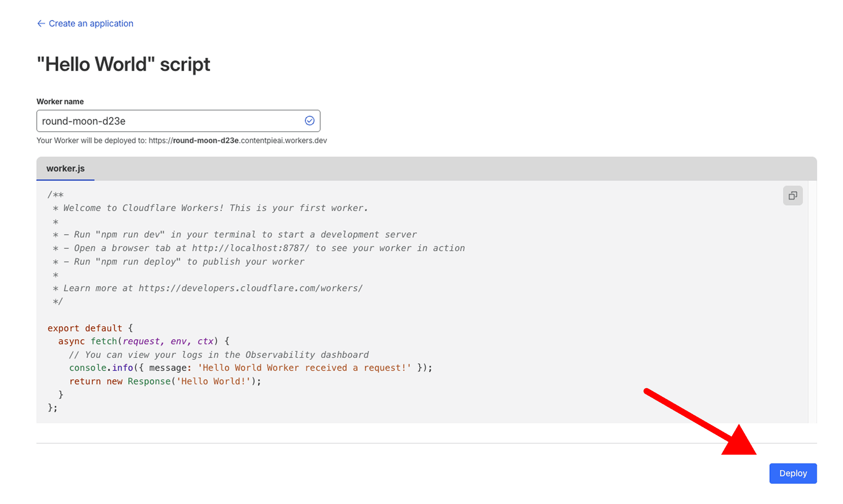Viewport: 843px width, 504px height.
Task: Open Create an application link
Action: (x=91, y=23)
